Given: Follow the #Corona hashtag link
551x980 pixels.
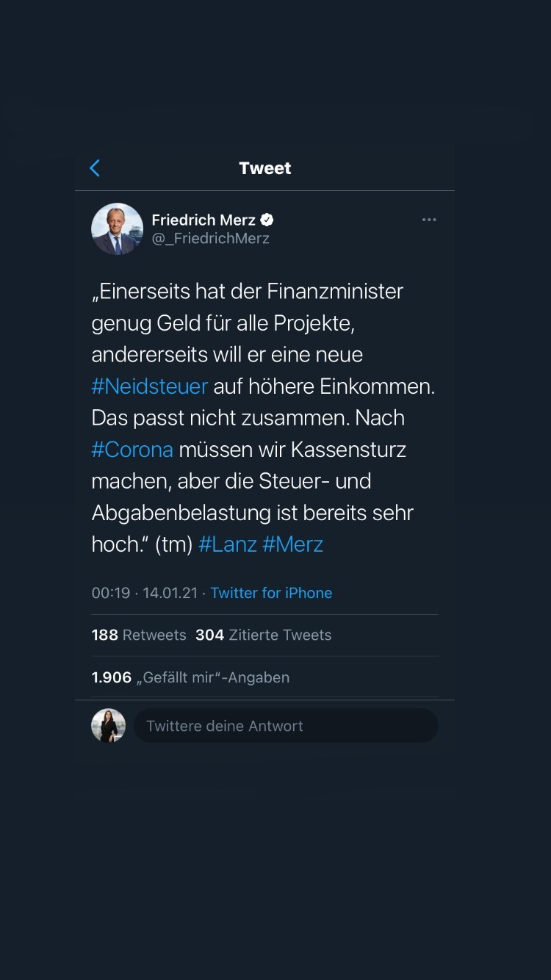Looking at the screenshot, I should (x=132, y=450).
